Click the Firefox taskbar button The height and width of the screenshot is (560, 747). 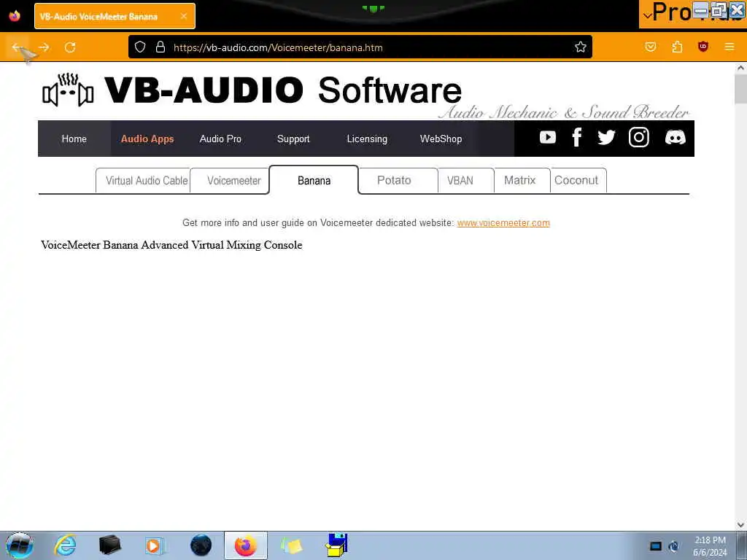[x=246, y=545]
